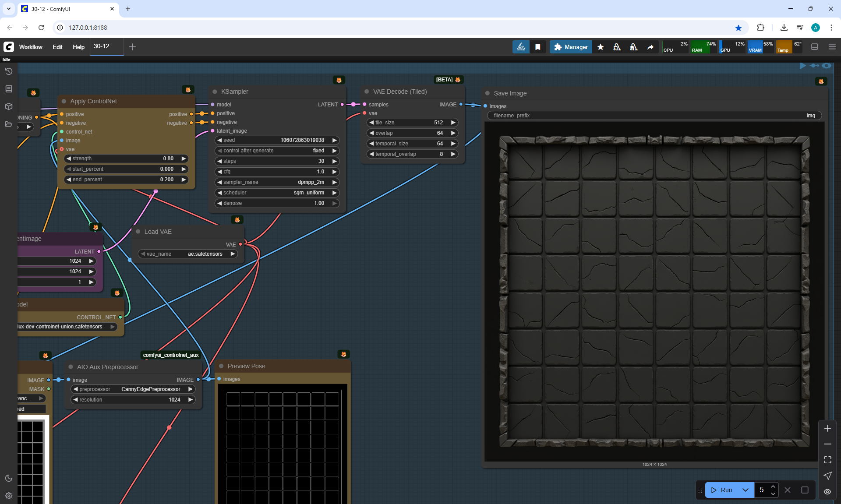Open the Workflow menu
This screenshot has height=504, width=841.
[x=31, y=47]
